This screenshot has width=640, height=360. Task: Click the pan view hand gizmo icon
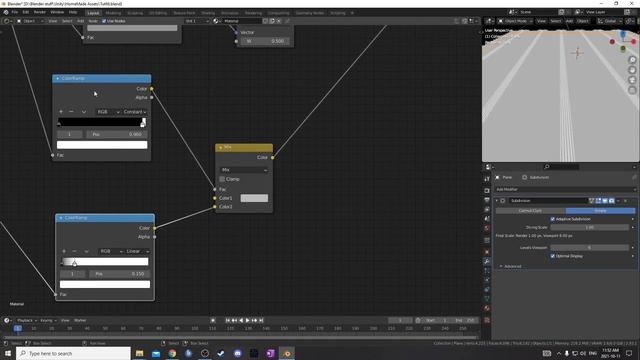coord(632,70)
